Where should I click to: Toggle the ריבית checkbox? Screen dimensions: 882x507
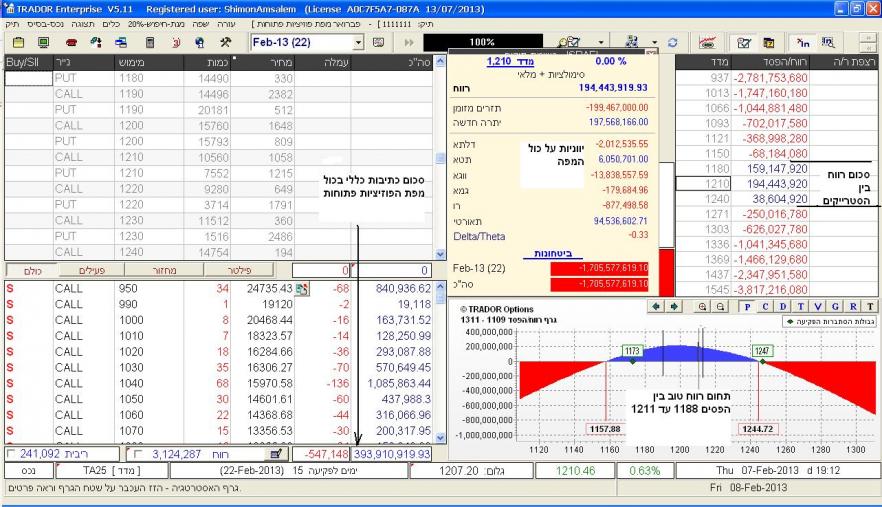click(9, 453)
